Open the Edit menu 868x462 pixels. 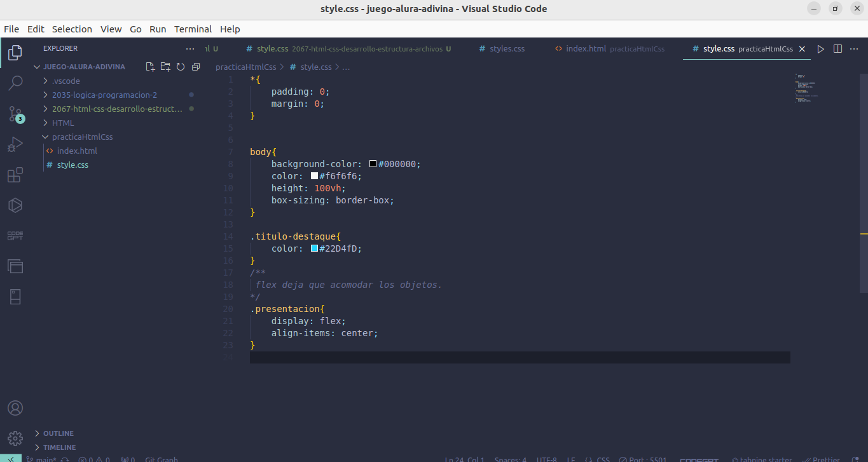point(36,29)
